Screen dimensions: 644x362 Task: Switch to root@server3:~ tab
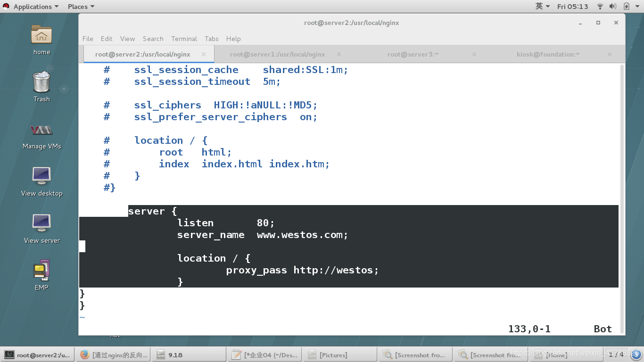(413, 54)
